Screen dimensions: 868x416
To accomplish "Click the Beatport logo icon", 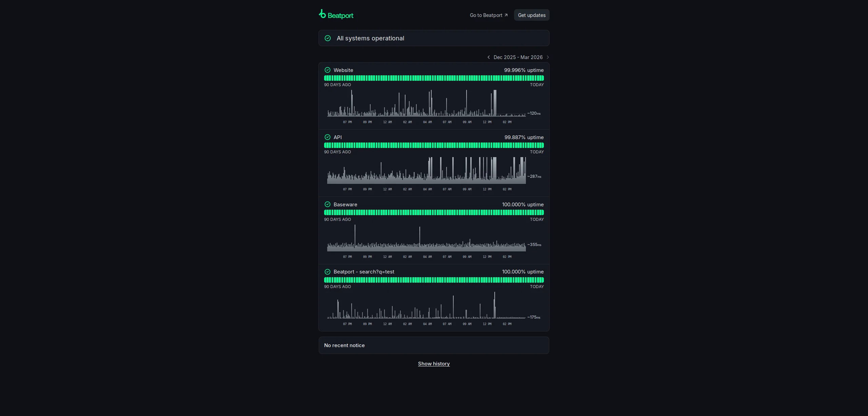I will 322,14.
